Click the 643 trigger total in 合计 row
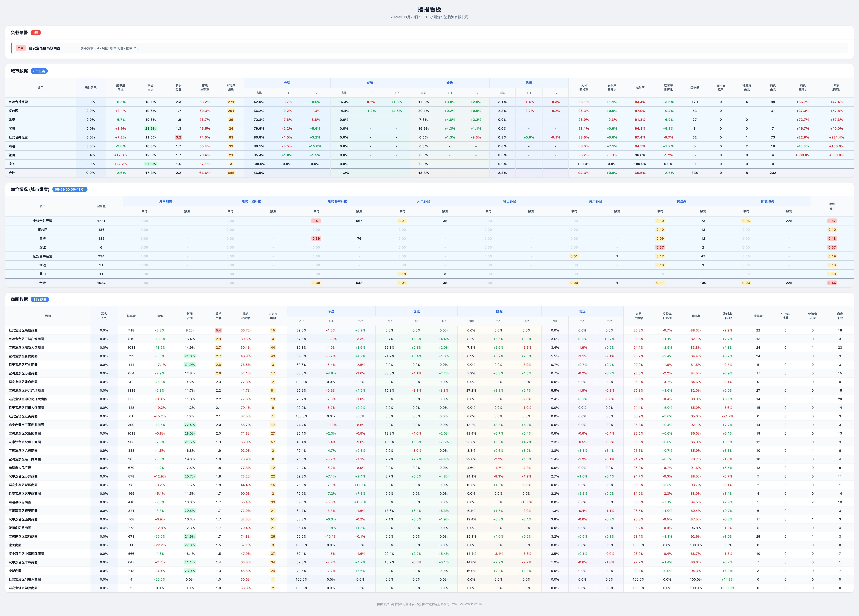Screen dimensions: 859x616 tap(359, 283)
